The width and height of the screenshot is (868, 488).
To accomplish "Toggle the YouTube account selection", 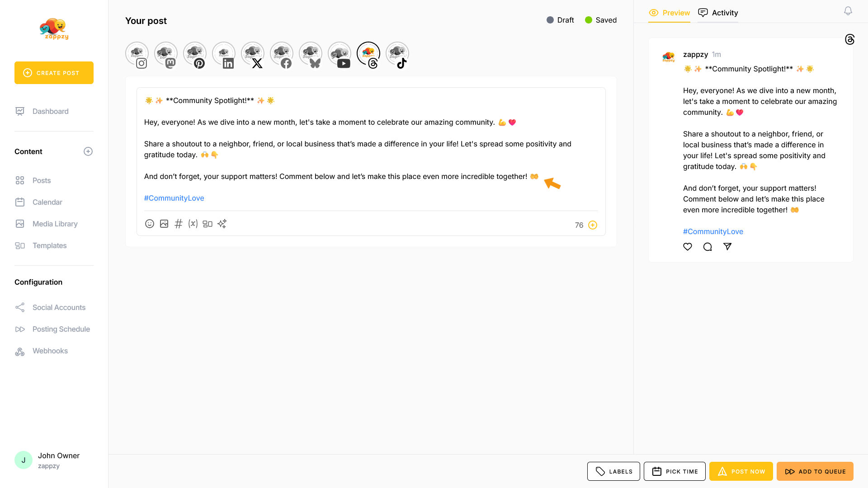I will click(340, 54).
